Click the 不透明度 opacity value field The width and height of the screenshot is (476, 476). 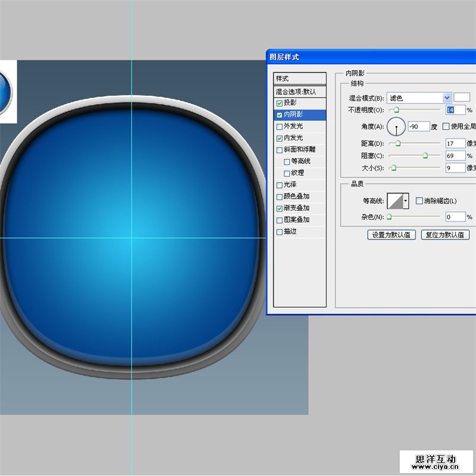tap(455, 110)
